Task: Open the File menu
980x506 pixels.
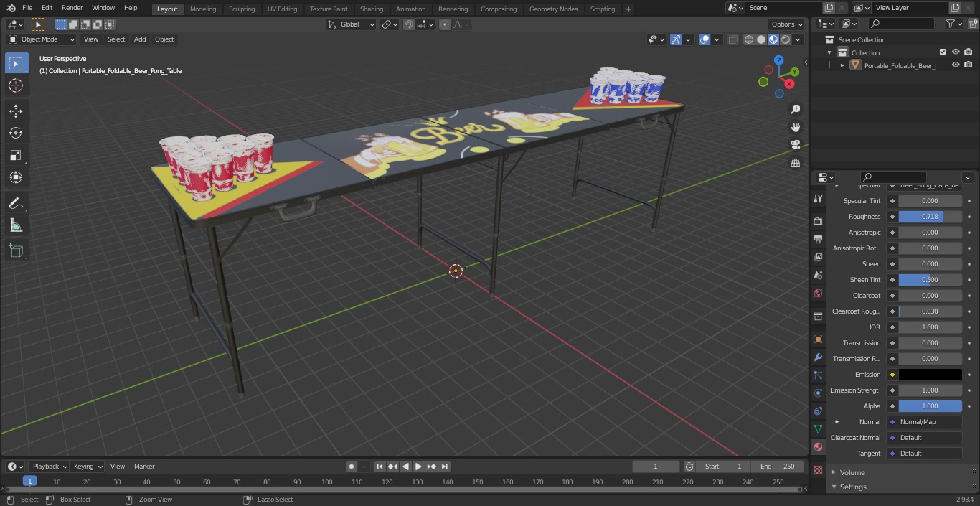Action: point(27,8)
